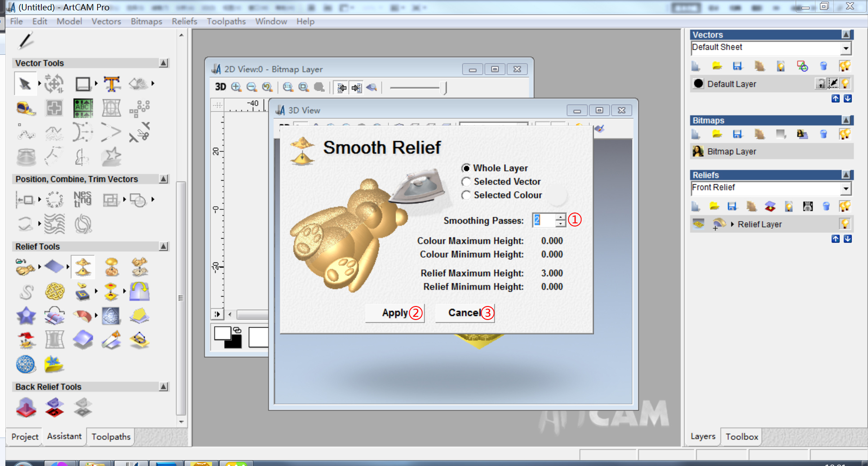Click the 3D button in 2D View toolbar
This screenshot has height=466, width=868.
[x=220, y=87]
